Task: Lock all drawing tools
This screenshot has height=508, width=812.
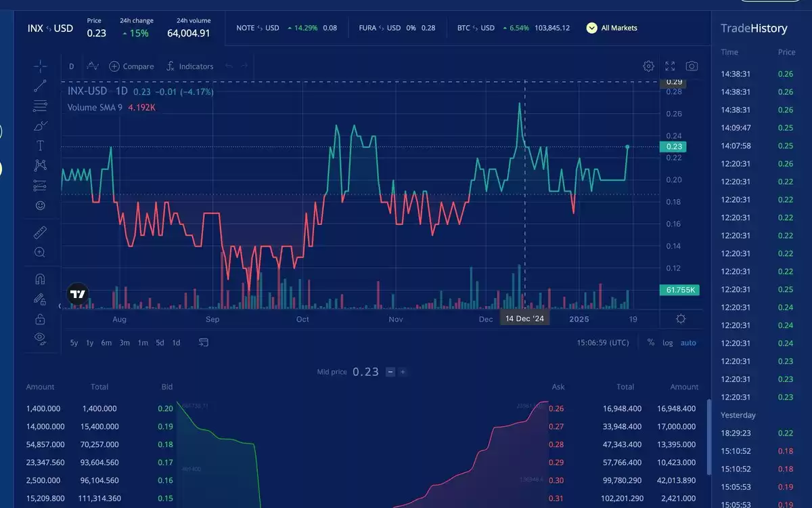Action: pyautogui.click(x=40, y=318)
